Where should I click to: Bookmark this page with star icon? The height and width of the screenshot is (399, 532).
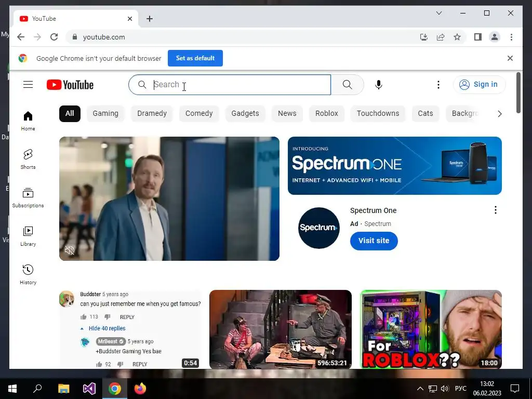(457, 37)
